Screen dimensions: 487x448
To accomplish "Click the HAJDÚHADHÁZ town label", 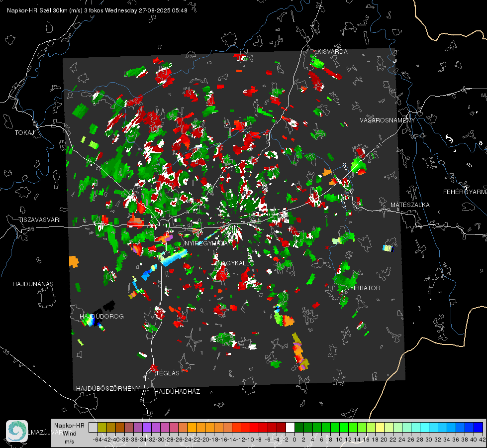I will (177, 392).
